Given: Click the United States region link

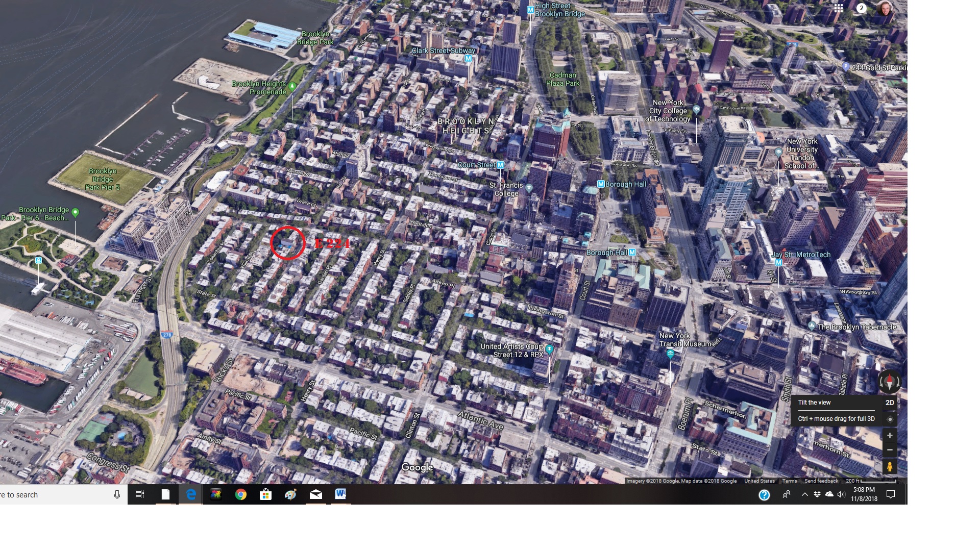Looking at the screenshot, I should pyautogui.click(x=759, y=481).
